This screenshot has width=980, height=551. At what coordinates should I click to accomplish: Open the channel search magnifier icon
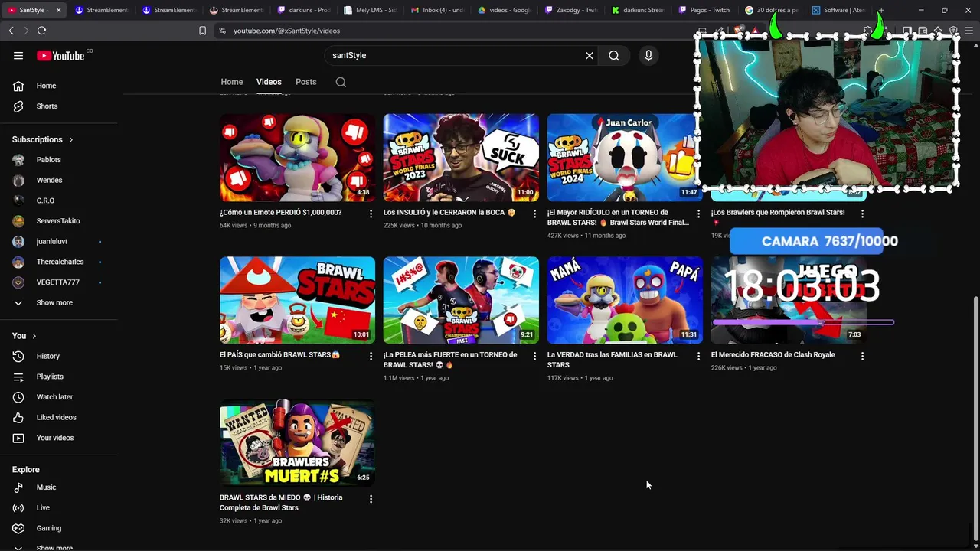pos(341,82)
